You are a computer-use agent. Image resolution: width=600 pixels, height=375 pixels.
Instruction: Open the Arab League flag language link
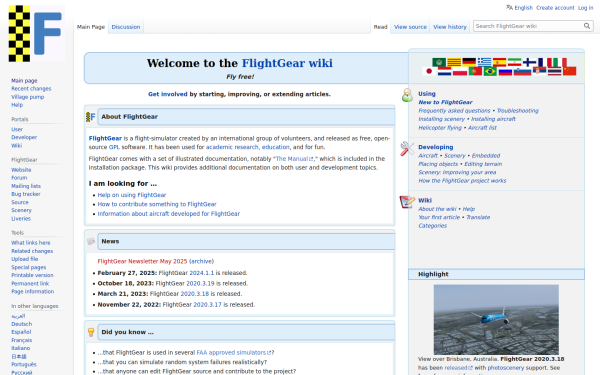(x=439, y=62)
